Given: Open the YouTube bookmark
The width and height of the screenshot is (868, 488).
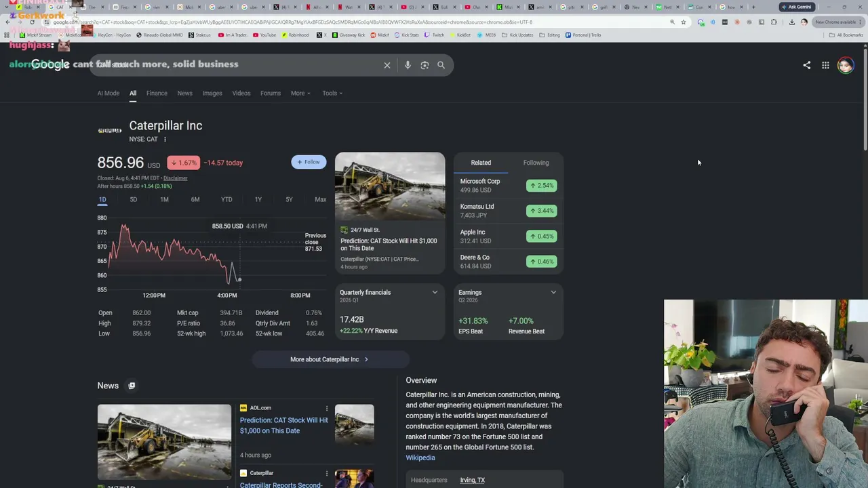Looking at the screenshot, I should pyautogui.click(x=264, y=35).
